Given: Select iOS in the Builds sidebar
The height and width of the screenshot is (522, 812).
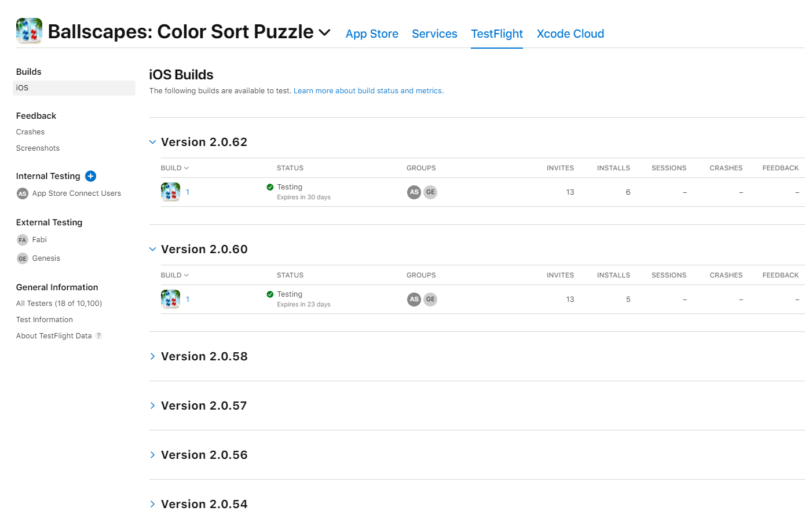Looking at the screenshot, I should pyautogui.click(x=21, y=87).
